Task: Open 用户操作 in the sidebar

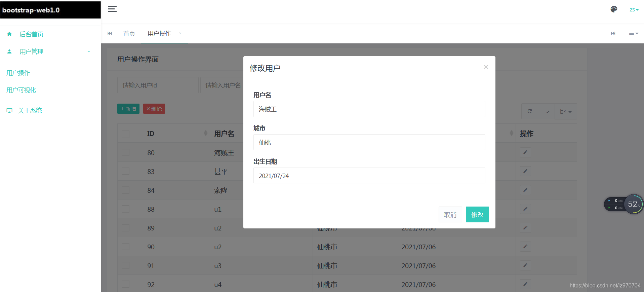Action: [x=18, y=73]
